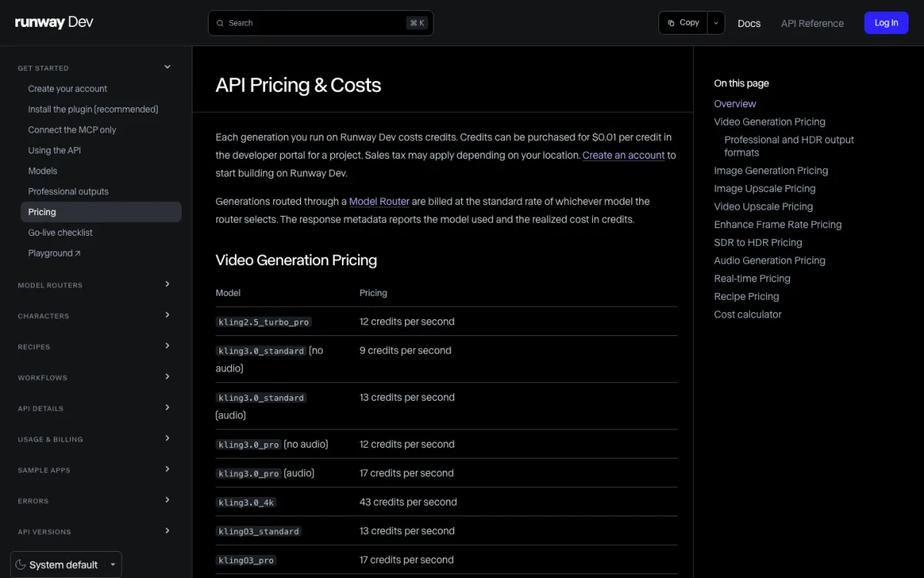
Task: Jump to Video Generation Pricing section link
Action: pyautogui.click(x=769, y=122)
